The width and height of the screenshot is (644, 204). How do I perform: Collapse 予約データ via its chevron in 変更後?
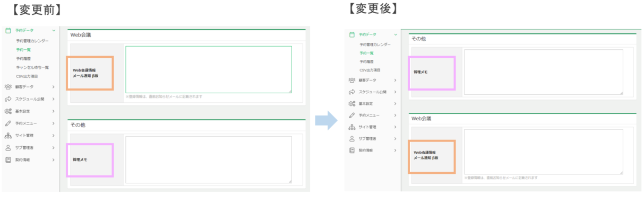(x=395, y=34)
